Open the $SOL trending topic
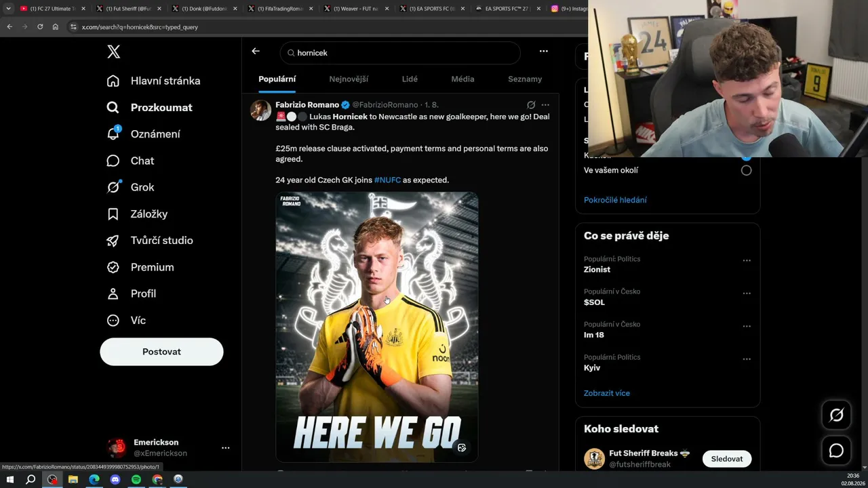868x488 pixels. (594, 302)
